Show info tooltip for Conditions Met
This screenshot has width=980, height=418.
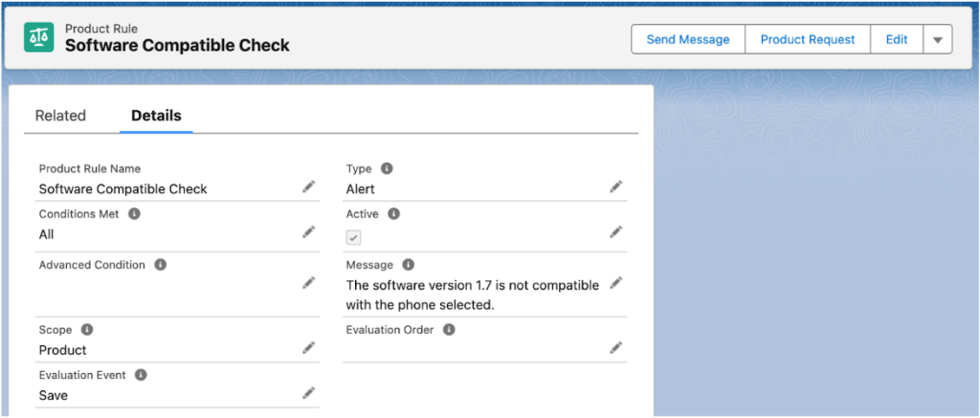coord(134,213)
